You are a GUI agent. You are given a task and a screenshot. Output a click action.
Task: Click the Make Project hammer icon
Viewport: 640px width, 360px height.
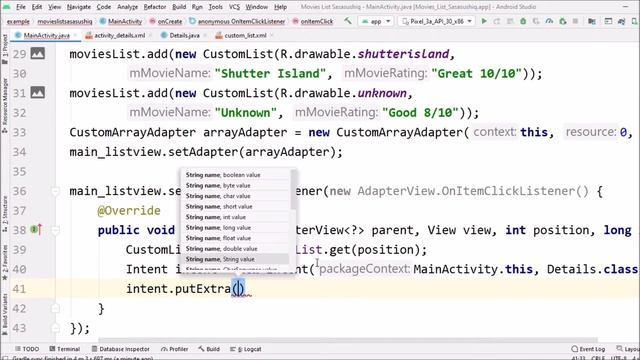348,21
